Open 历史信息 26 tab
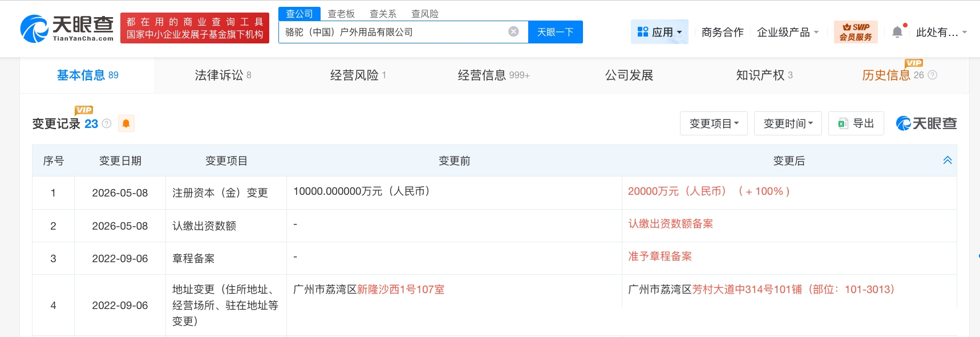The height and width of the screenshot is (337, 980). (893, 75)
